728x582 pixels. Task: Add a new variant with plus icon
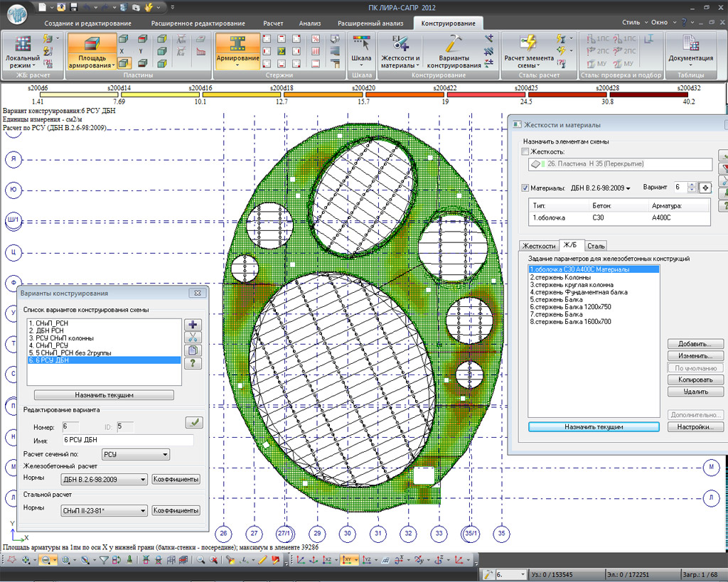pos(193,325)
